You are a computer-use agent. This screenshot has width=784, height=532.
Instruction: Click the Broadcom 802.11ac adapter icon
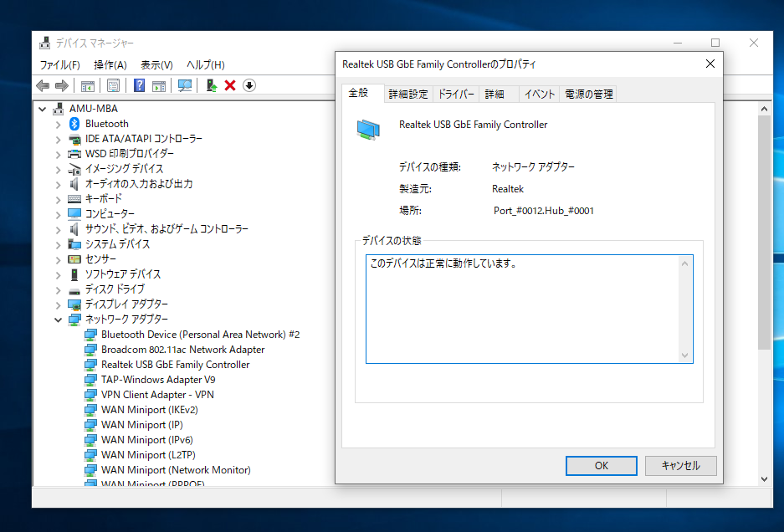coord(90,350)
